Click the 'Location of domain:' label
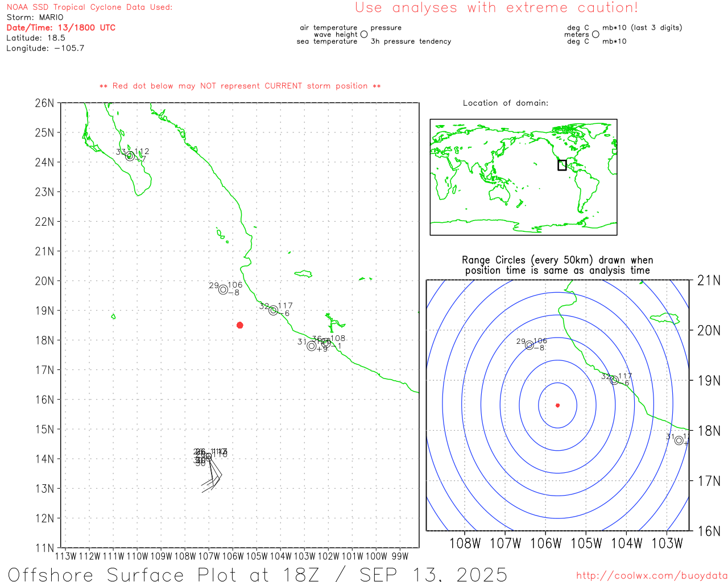This screenshot has width=728, height=582. point(506,103)
